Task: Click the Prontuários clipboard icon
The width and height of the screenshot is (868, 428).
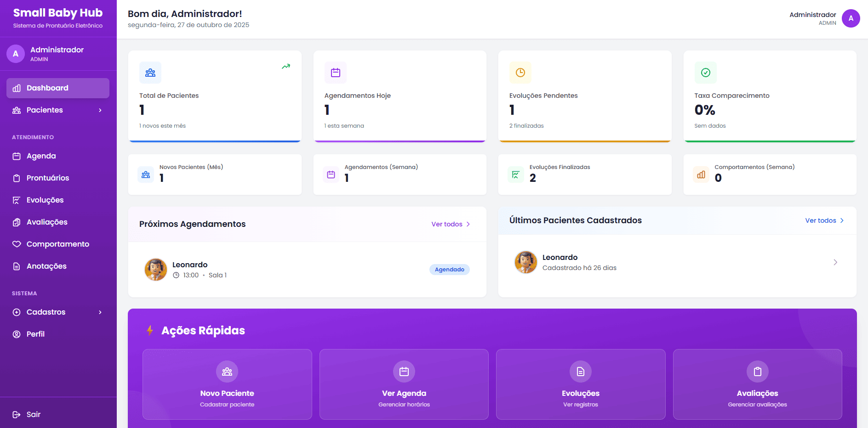Action: (x=17, y=178)
